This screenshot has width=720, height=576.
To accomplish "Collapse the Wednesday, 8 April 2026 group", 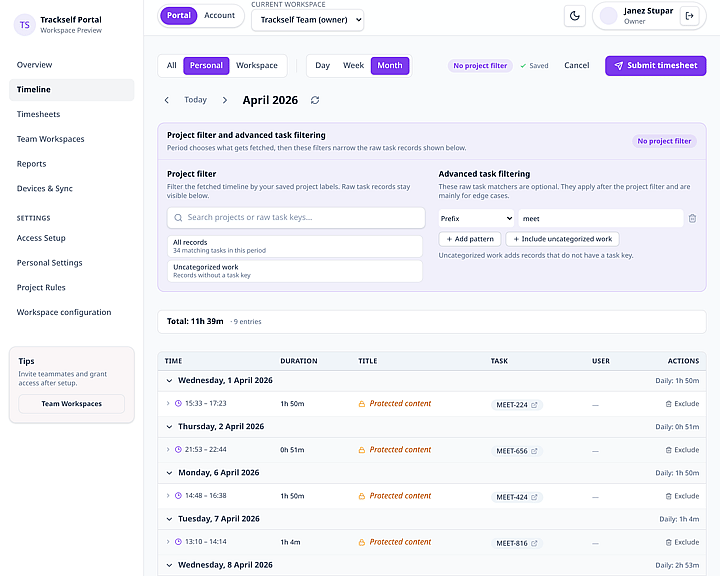I will [169, 565].
